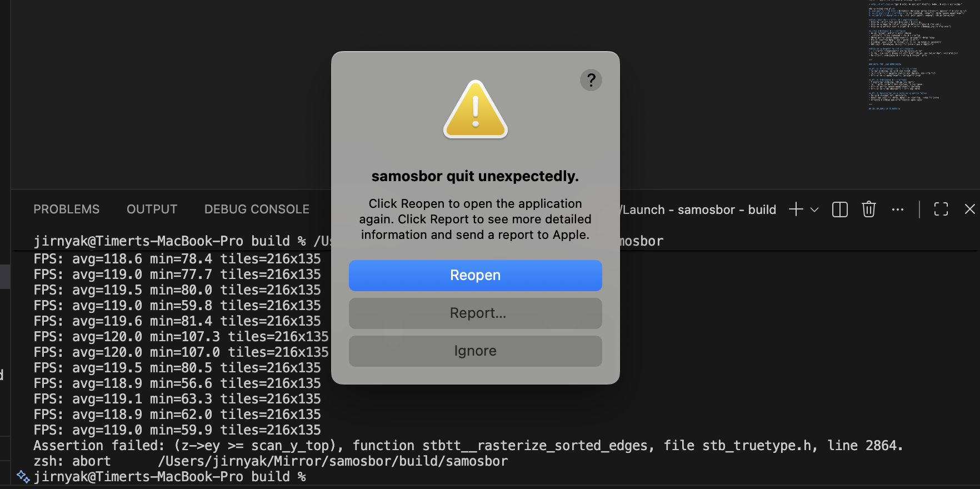Add a new terminal with plus icon
This screenshot has height=489, width=980.
pyautogui.click(x=796, y=209)
